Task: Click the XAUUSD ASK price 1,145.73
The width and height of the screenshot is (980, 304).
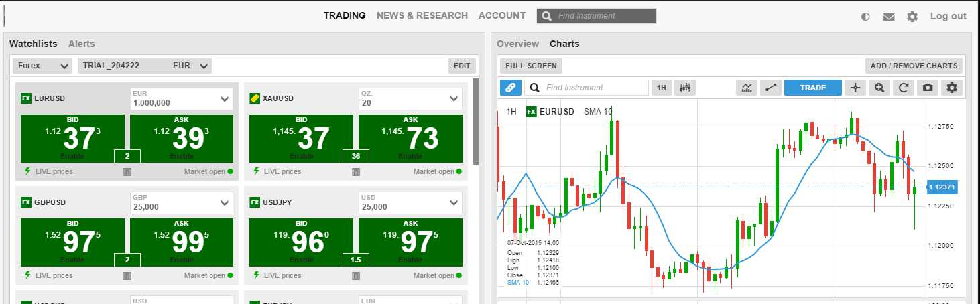Action: click(410, 139)
